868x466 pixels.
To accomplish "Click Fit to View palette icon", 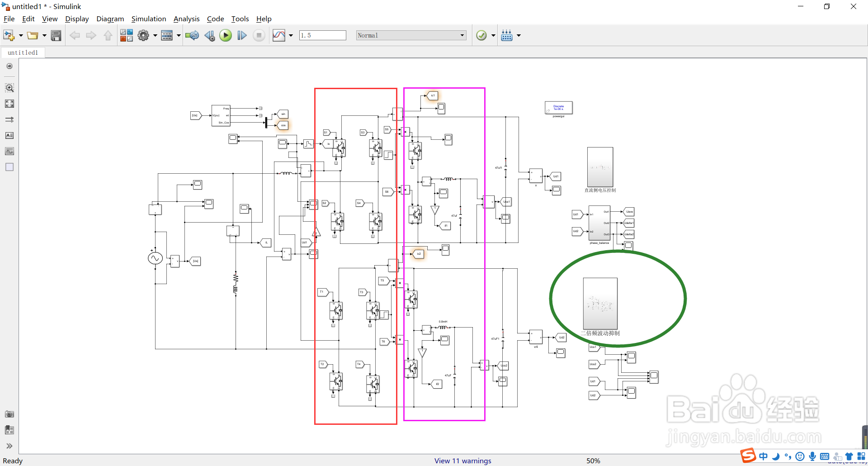I will pos(9,104).
